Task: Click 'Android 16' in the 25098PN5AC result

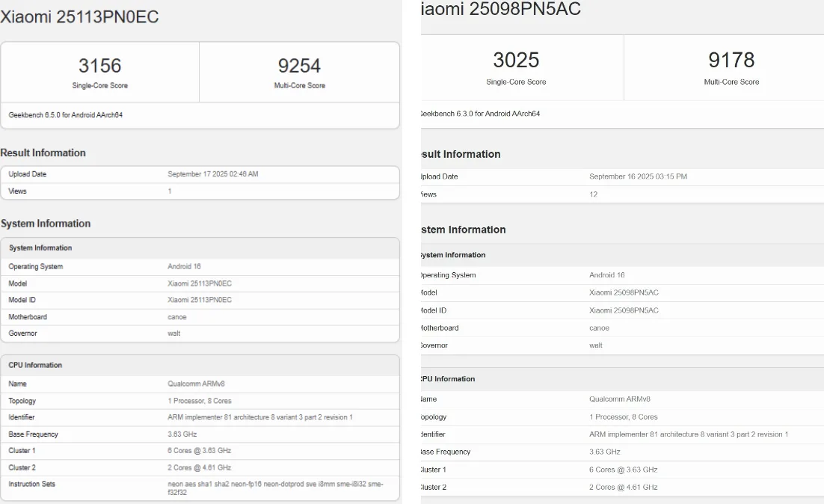Action: [x=607, y=275]
